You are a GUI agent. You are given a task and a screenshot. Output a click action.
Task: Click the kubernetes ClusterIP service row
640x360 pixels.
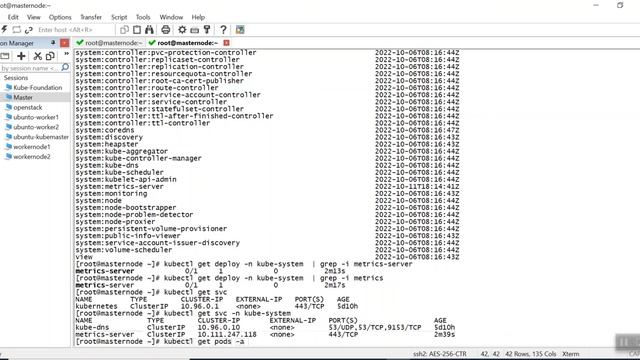tap(217, 306)
